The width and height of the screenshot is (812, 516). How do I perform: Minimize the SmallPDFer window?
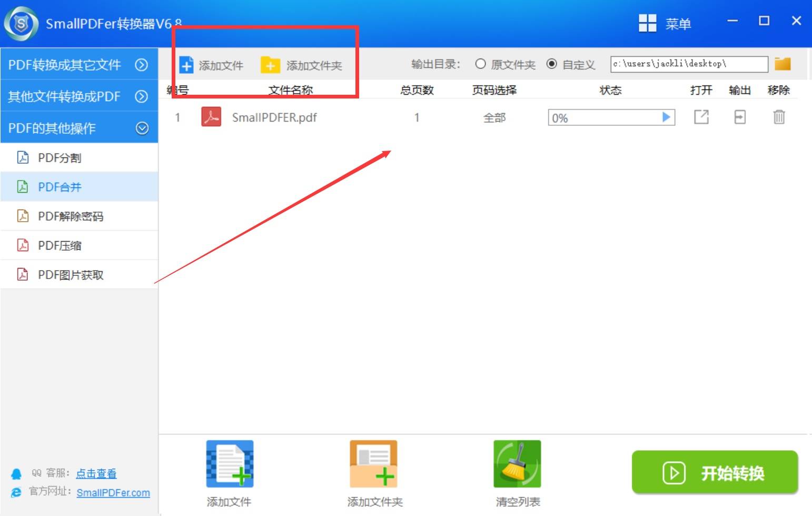pos(732,21)
